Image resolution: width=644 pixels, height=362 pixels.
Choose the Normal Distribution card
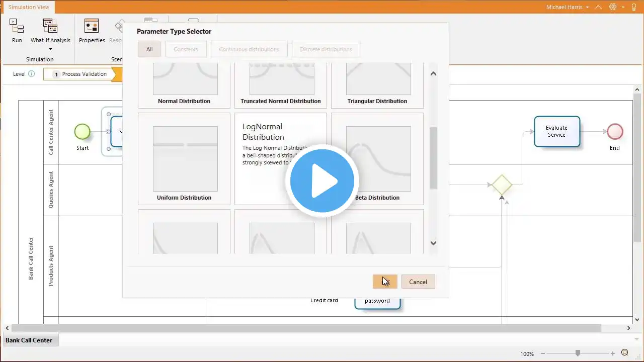click(184, 85)
